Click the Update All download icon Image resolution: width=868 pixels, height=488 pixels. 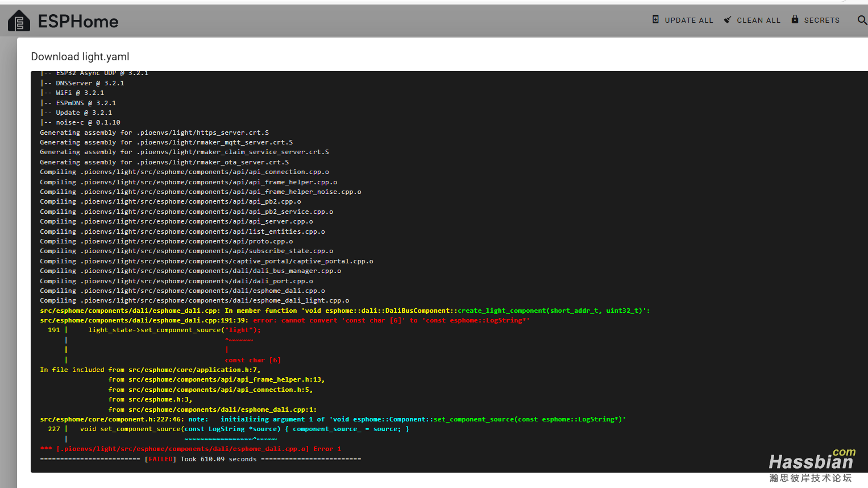[x=655, y=19]
